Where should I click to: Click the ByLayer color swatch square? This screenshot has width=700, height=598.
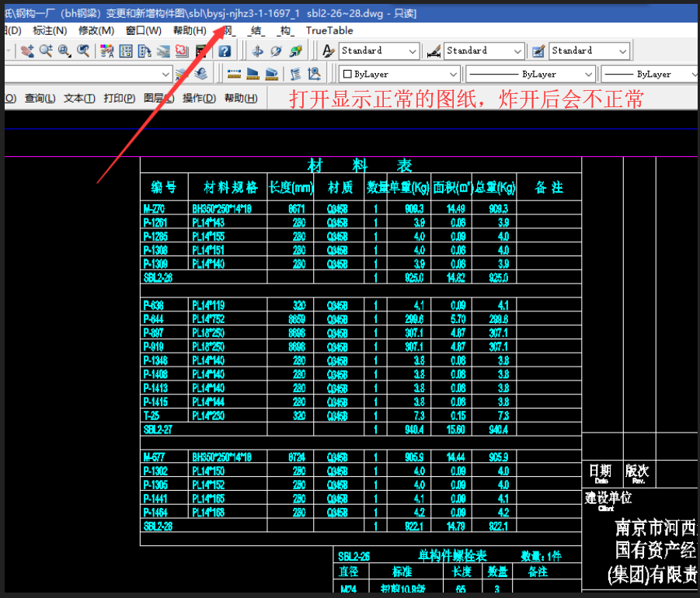pyautogui.click(x=347, y=74)
